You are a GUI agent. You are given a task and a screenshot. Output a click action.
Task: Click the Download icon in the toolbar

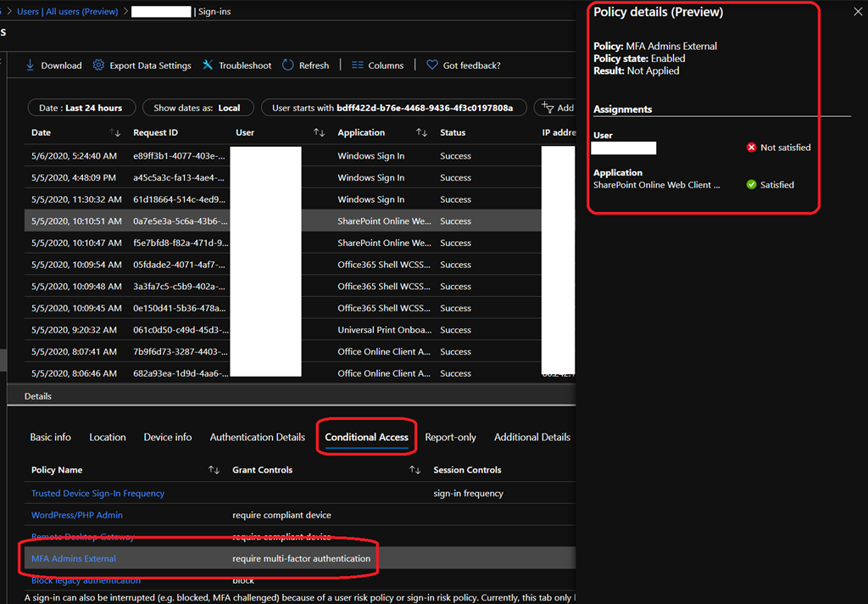pyautogui.click(x=31, y=65)
